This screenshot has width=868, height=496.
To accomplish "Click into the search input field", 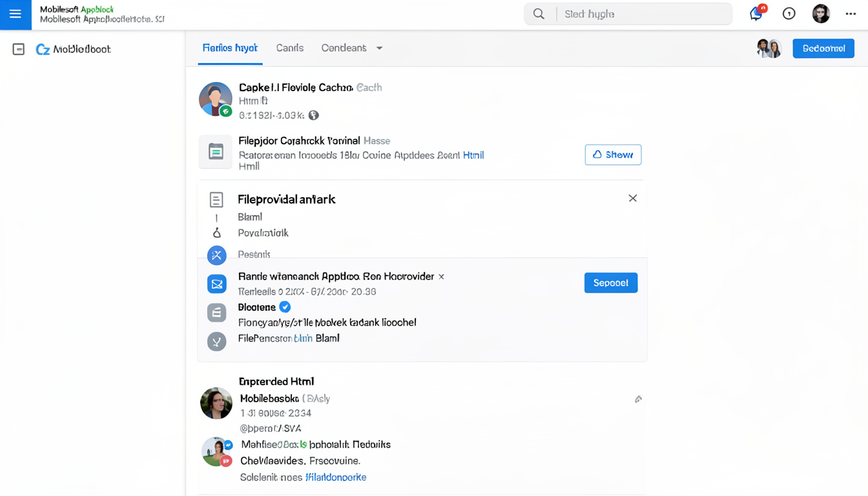I will pyautogui.click(x=643, y=14).
